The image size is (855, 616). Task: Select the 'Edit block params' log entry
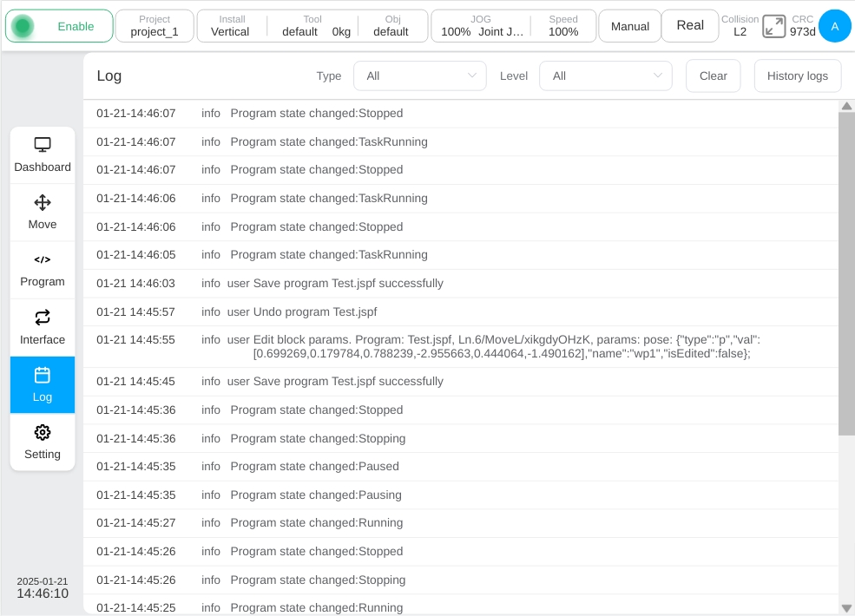460,347
